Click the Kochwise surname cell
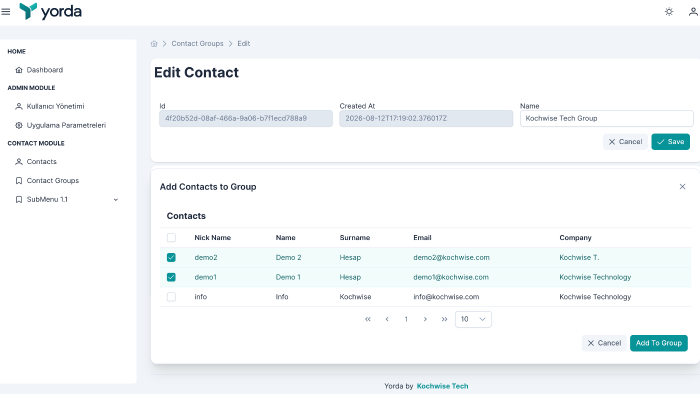 355,297
